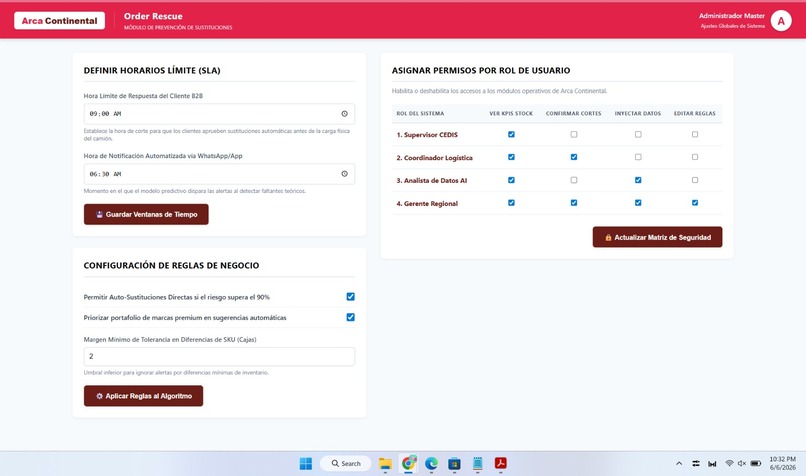Uncheck Ver KPIs Stock for Coordinador Logística
The width and height of the screenshot is (806, 476).
tap(511, 157)
